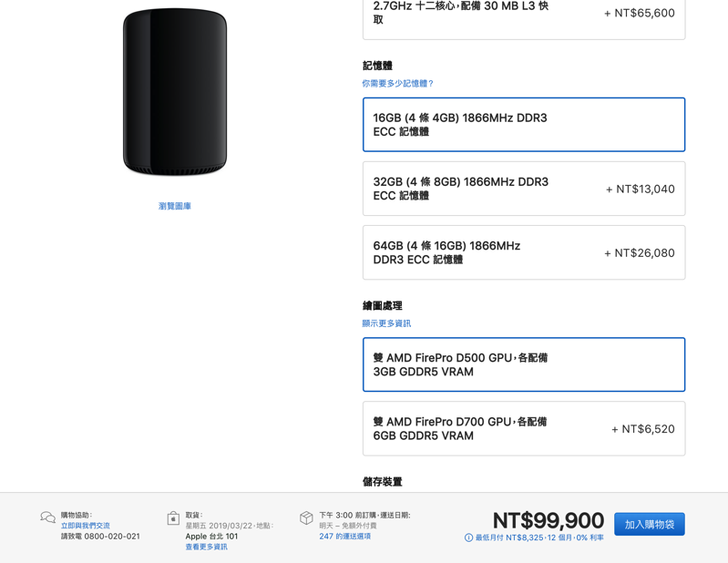Click the NT$99,900 total price
This screenshot has height=563, width=728.
pyautogui.click(x=549, y=520)
